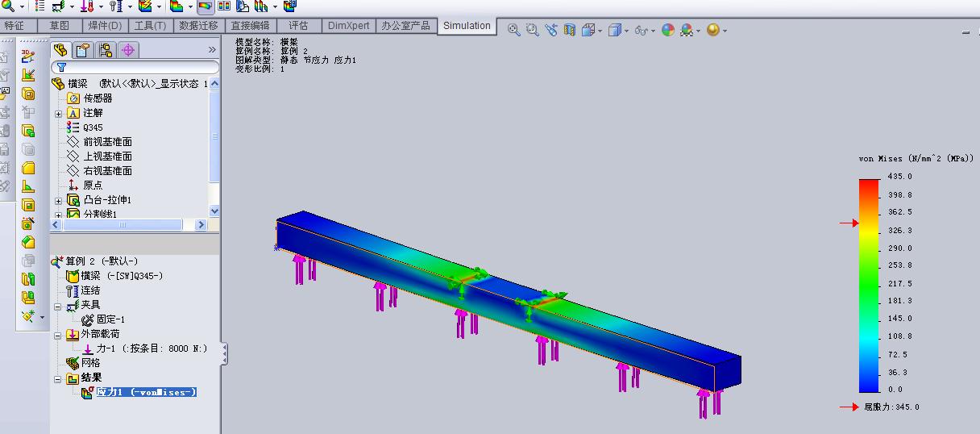Select the zoom-to-area magnifier tool
This screenshot has width=980, height=434.
click(x=532, y=30)
